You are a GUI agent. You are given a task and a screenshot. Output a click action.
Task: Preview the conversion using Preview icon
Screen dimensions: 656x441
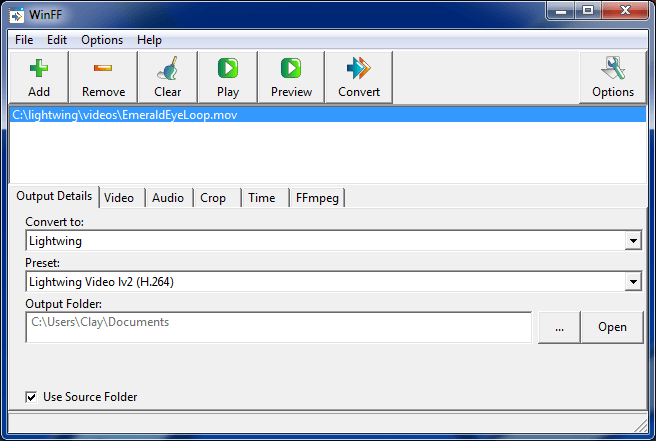(291, 78)
